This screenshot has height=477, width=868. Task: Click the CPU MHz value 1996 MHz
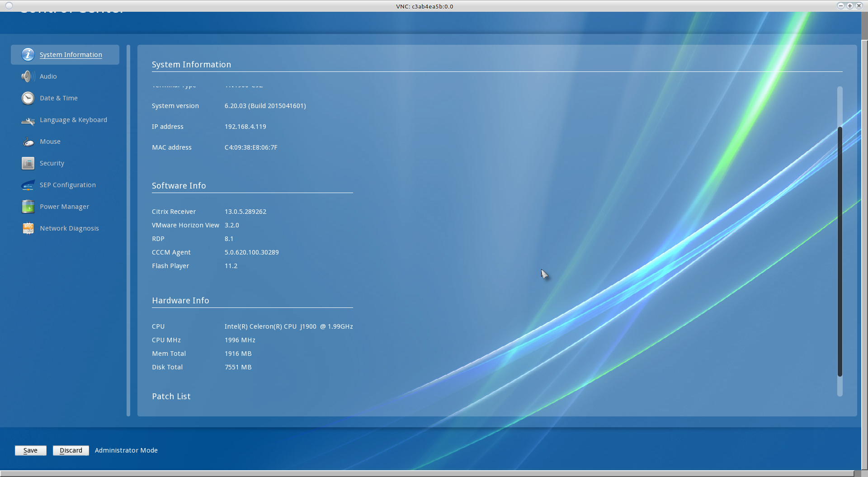(x=240, y=340)
